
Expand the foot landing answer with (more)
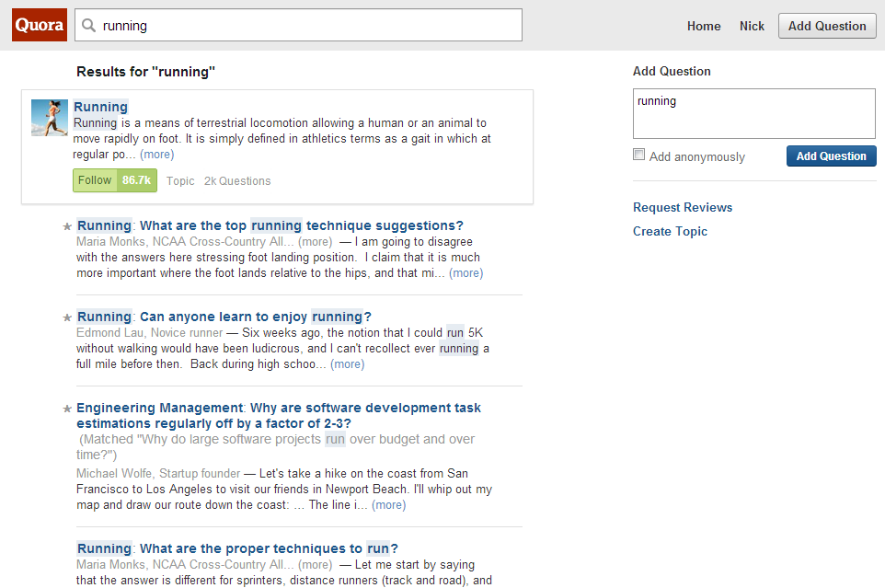[466, 273]
